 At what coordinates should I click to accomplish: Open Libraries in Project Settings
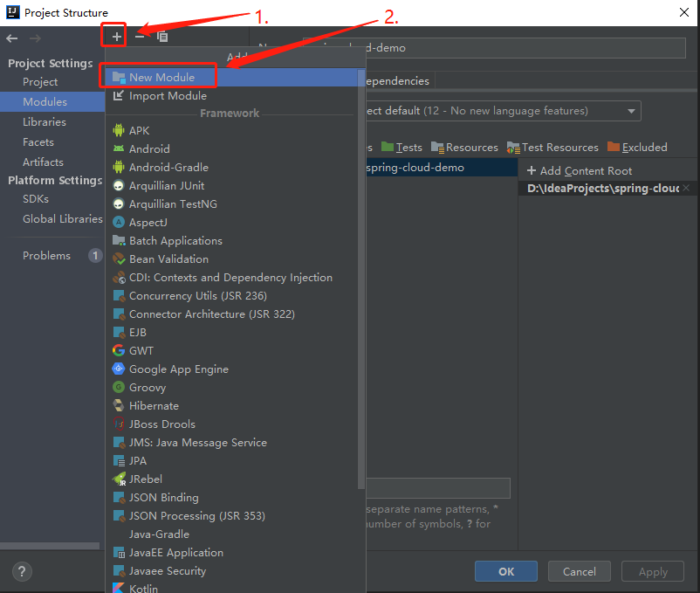tap(45, 122)
